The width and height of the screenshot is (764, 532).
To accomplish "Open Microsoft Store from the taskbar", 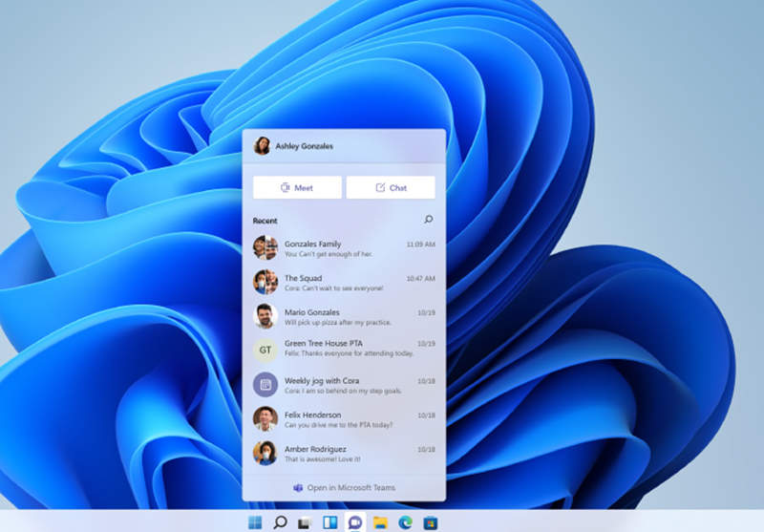I will [431, 521].
